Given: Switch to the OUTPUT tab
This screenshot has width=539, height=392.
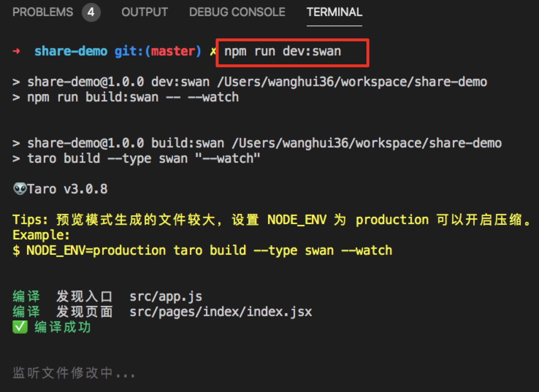Looking at the screenshot, I should (145, 12).
